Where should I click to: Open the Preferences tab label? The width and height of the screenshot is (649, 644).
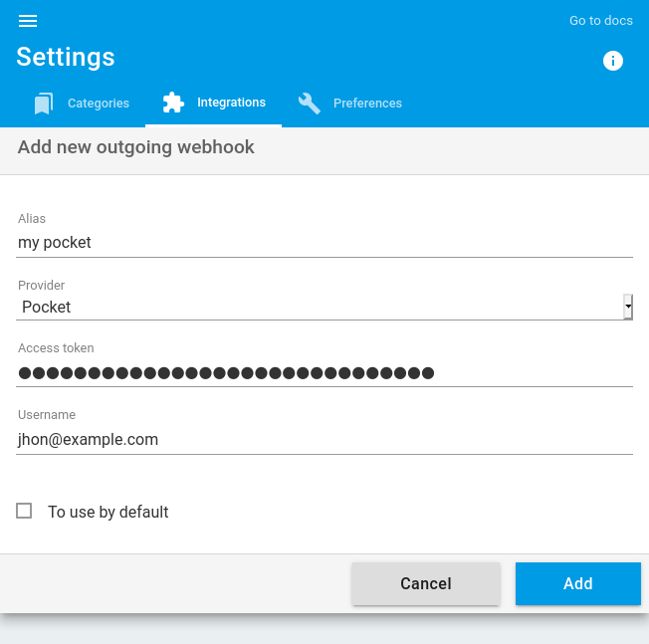tap(367, 104)
